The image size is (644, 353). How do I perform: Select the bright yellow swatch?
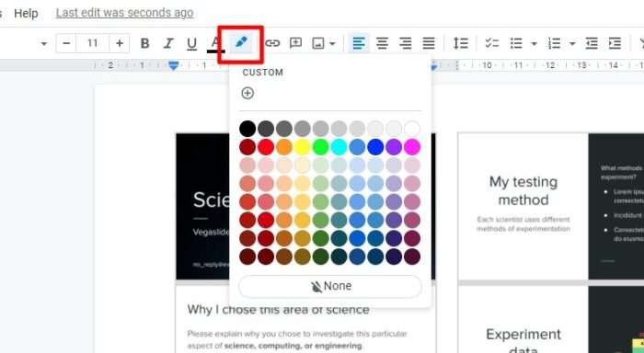coord(303,147)
